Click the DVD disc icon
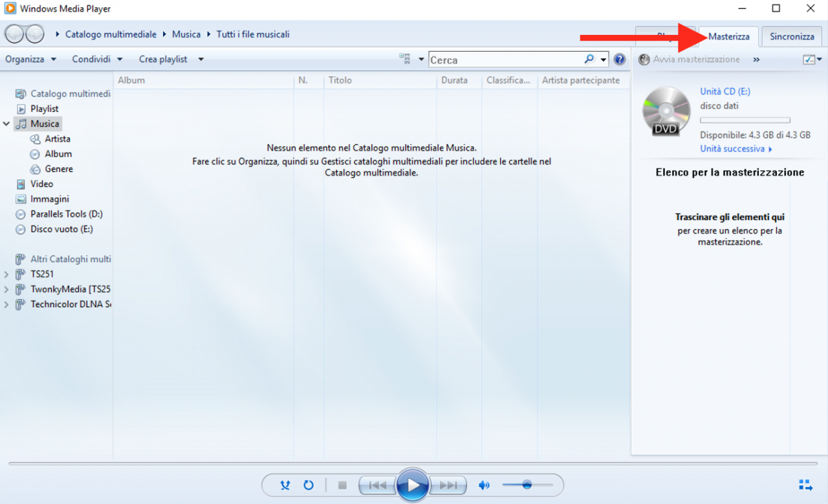This screenshot has width=828, height=504. [666, 111]
